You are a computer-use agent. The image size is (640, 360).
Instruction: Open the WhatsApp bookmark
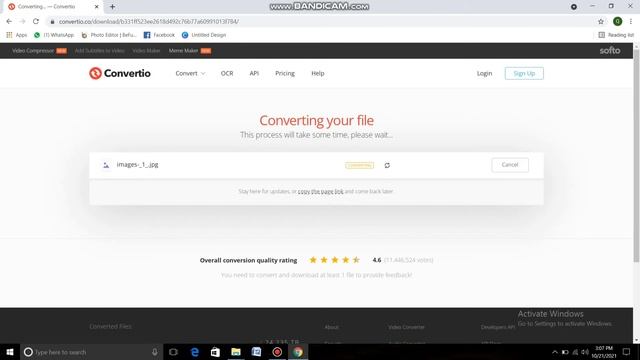tap(54, 35)
